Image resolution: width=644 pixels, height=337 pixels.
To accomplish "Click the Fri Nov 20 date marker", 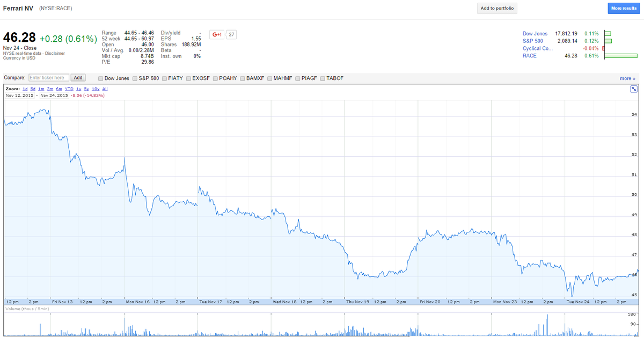I will click(430, 302).
